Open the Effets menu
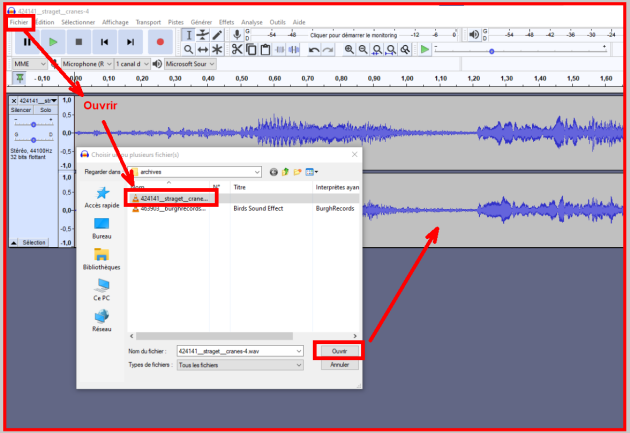The height and width of the screenshot is (433, 630). pos(226,21)
